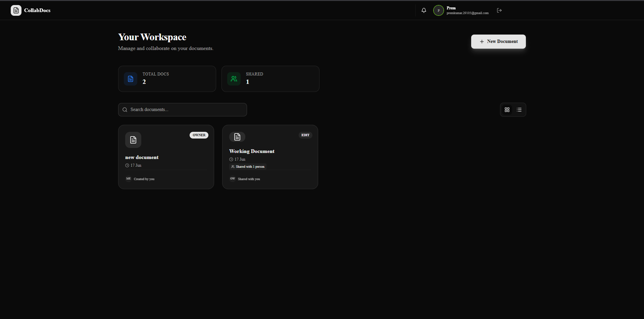Switch to grid view

[x=507, y=110]
